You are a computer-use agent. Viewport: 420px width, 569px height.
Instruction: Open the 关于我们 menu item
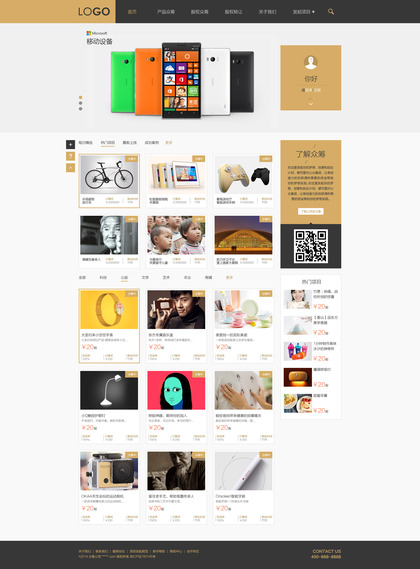[x=268, y=12]
